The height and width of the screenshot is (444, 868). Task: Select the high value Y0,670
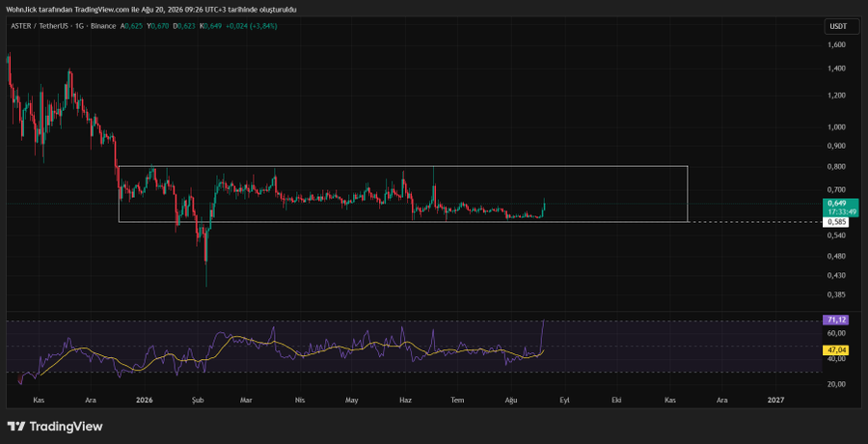[x=157, y=26]
